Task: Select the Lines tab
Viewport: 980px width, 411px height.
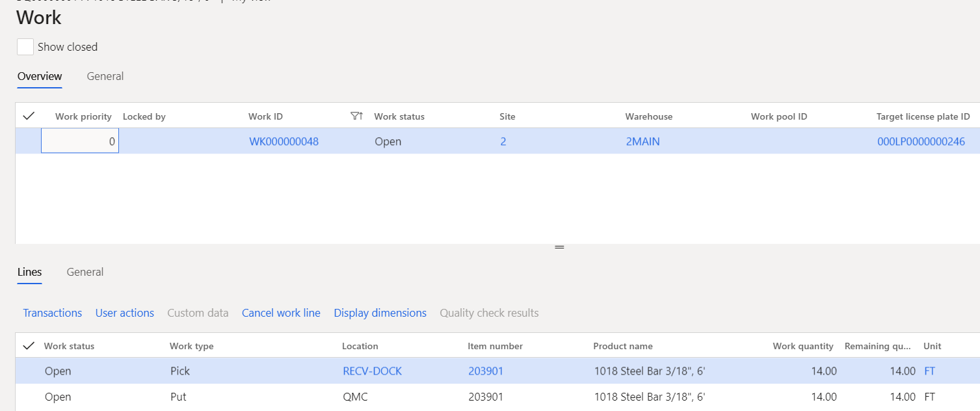Action: pos(29,272)
